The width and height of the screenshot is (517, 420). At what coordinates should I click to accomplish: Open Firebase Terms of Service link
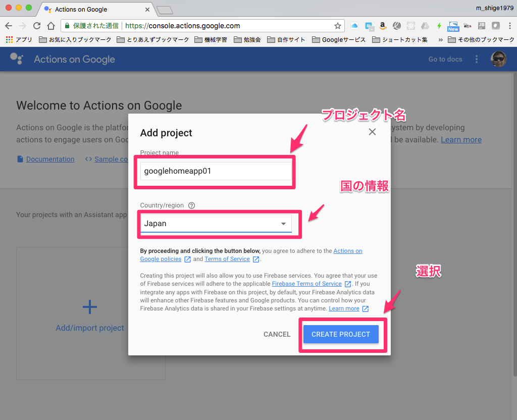tap(306, 284)
